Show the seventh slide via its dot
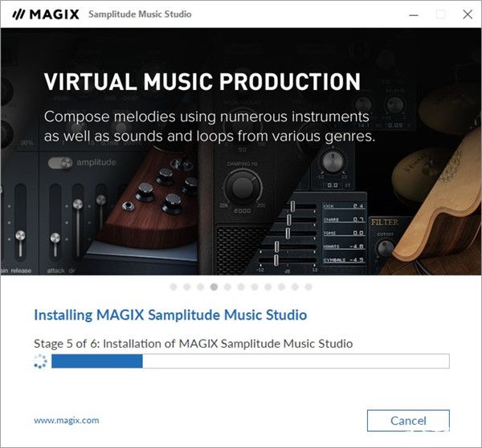Image resolution: width=482 pixels, height=448 pixels. pos(255,287)
